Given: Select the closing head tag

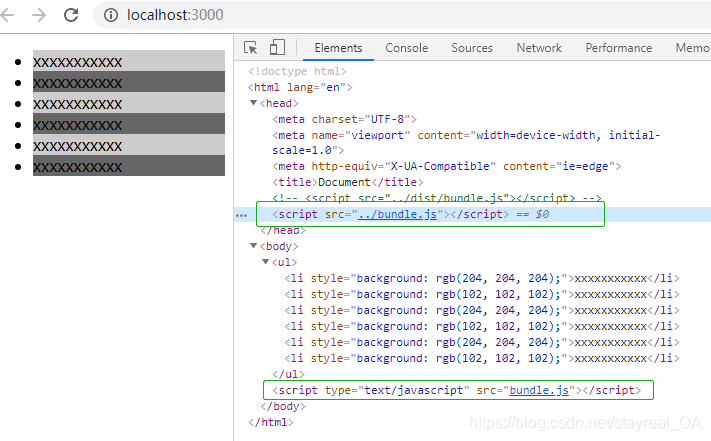Looking at the screenshot, I should 283,230.
